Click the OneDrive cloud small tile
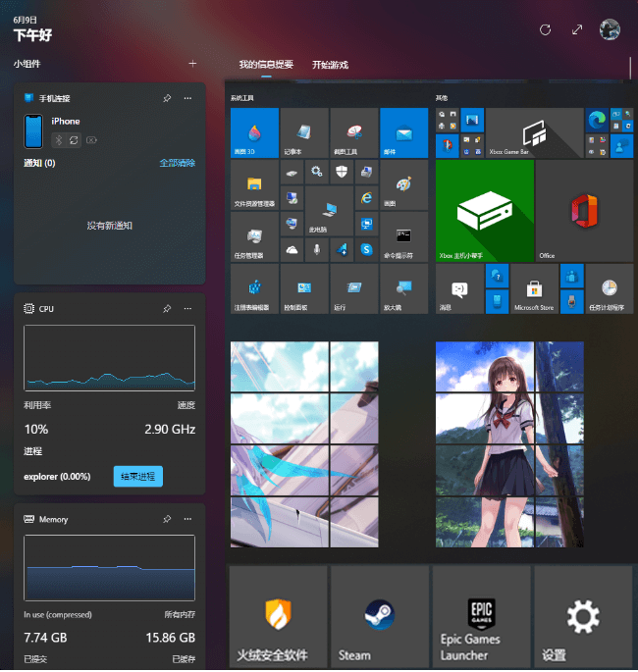Image resolution: width=638 pixels, height=672 pixels. [x=292, y=249]
